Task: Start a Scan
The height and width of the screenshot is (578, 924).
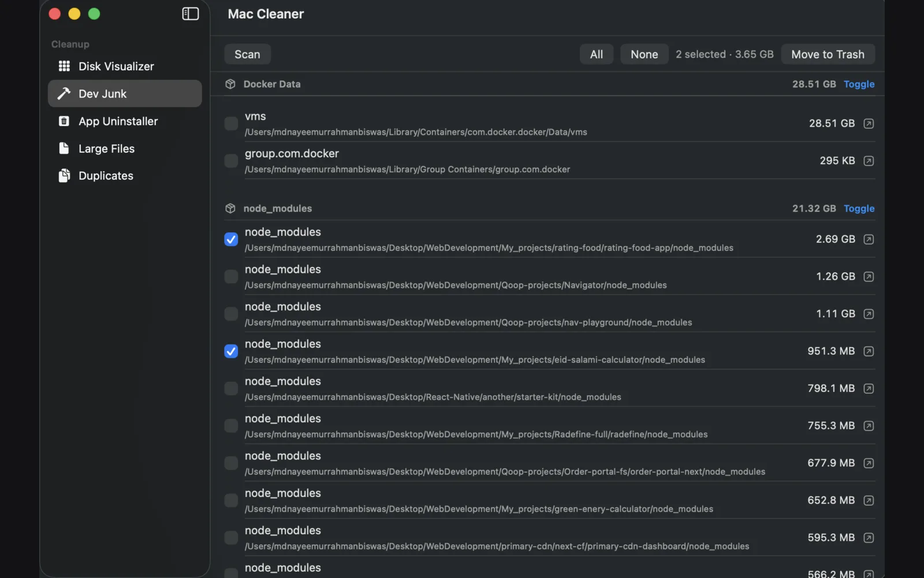Action: point(247,54)
